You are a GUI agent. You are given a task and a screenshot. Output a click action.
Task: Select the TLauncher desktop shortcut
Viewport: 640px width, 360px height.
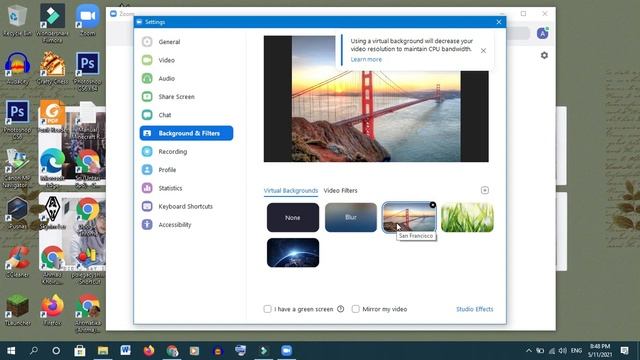point(17,310)
